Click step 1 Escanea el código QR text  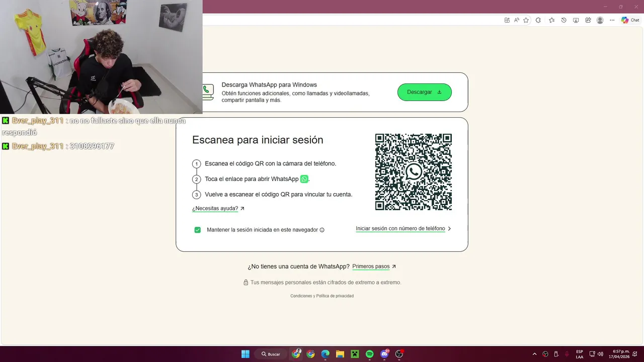(x=270, y=163)
